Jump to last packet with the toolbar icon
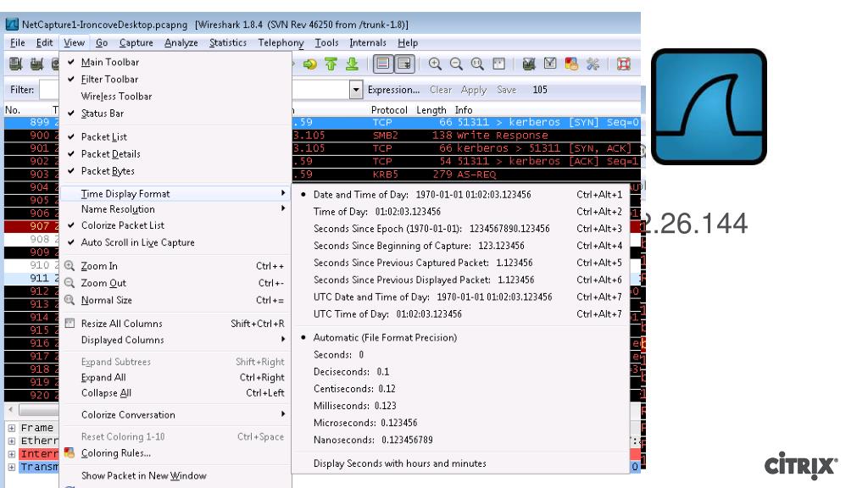868x488 pixels. click(x=352, y=64)
